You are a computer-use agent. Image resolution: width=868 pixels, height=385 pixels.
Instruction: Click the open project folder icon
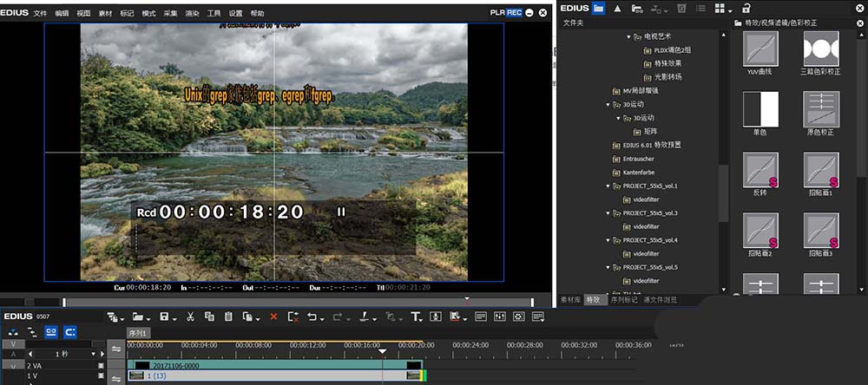pyautogui.click(x=137, y=316)
